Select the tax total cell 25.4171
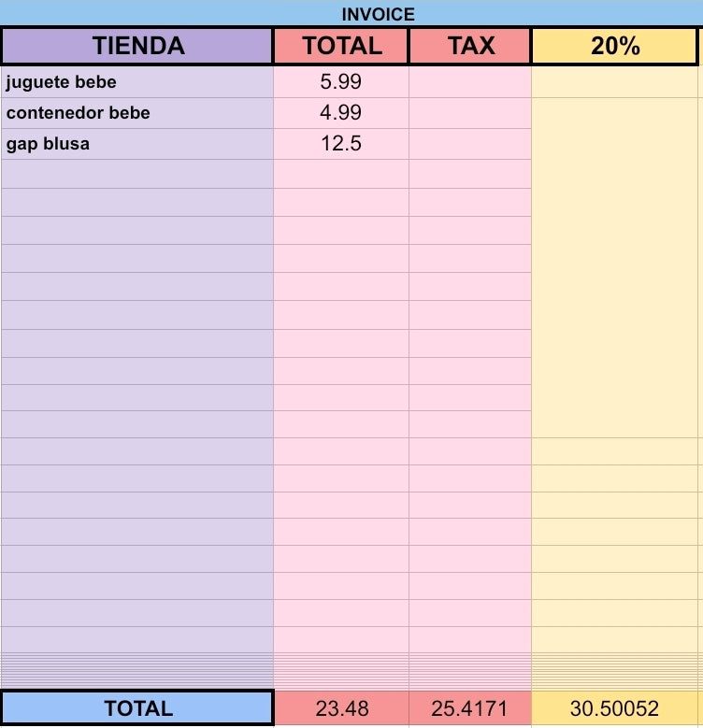The width and height of the screenshot is (703, 728). point(470,708)
